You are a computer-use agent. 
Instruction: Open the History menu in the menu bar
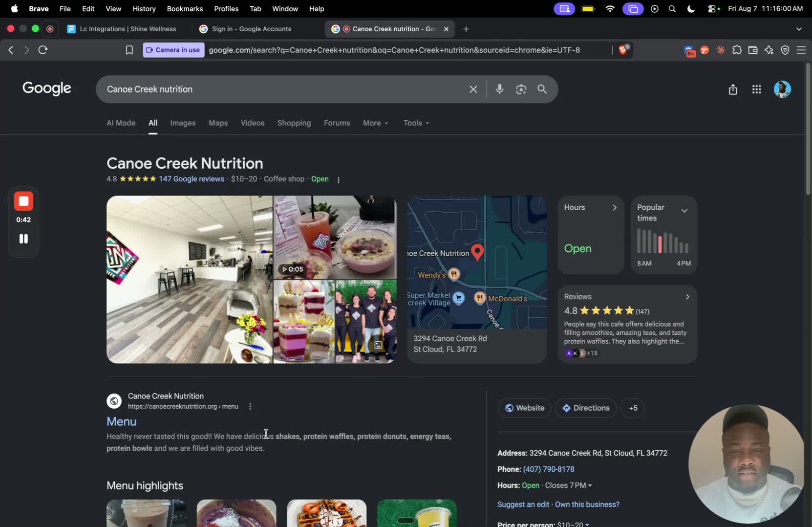click(144, 9)
